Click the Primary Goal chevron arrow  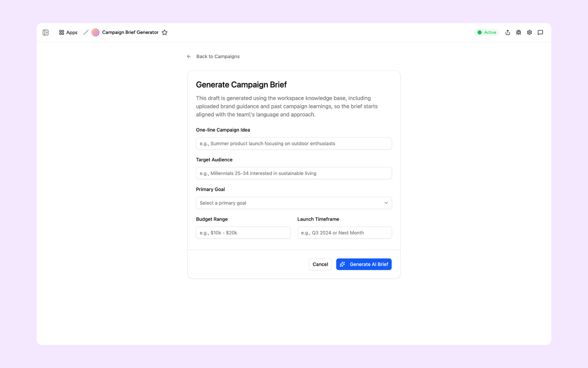(386, 203)
